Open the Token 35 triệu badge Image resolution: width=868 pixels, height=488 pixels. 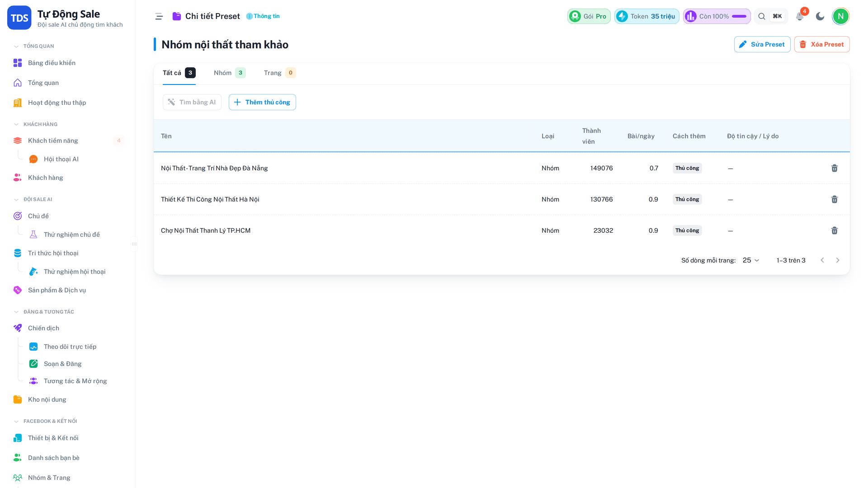click(646, 16)
